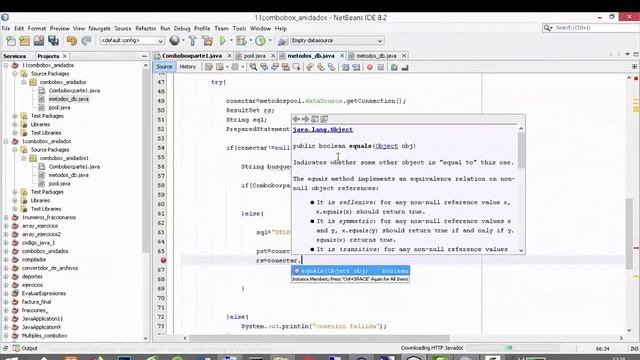
Task: Switch to the Services panel tab
Action: click(x=15, y=56)
